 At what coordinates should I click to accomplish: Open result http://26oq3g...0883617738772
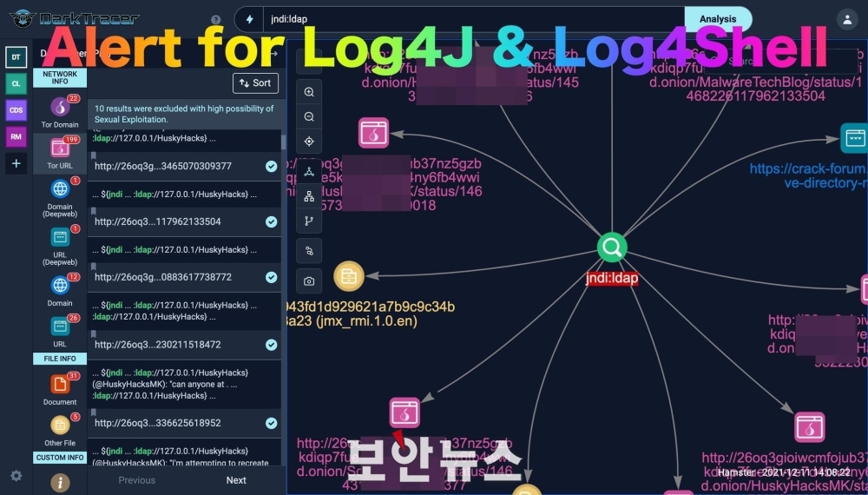(163, 277)
